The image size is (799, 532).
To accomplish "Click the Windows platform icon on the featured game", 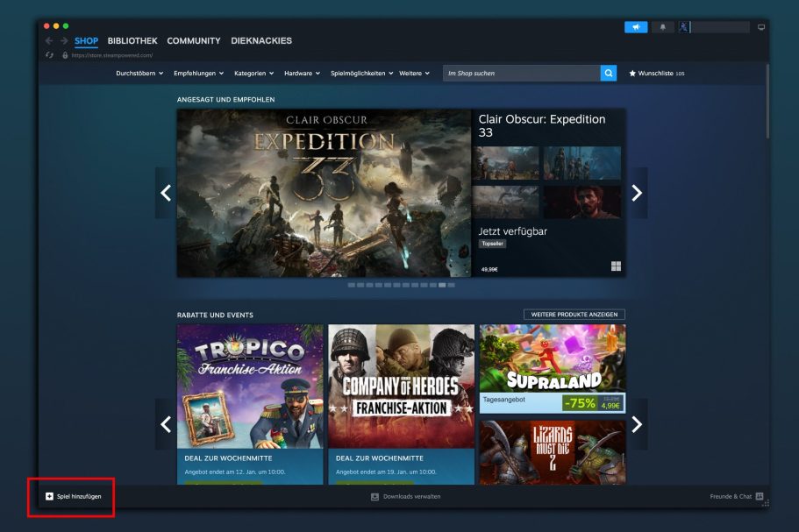I will (x=616, y=266).
